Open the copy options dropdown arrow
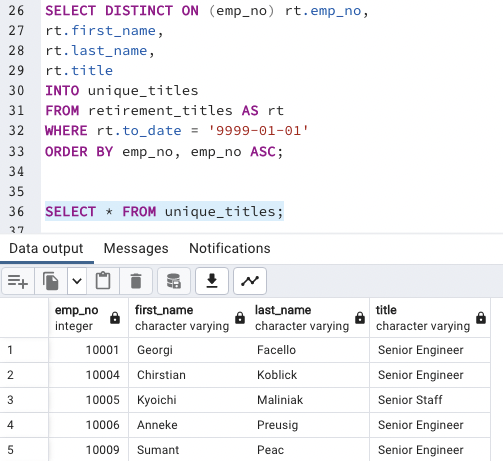Image resolution: width=503 pixels, height=461 pixels. click(x=77, y=281)
